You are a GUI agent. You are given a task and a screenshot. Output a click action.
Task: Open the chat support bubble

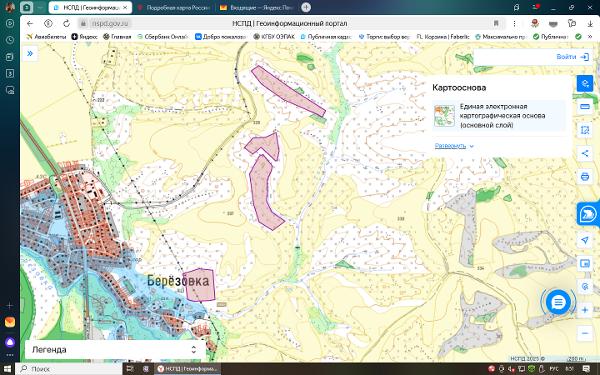(558, 303)
